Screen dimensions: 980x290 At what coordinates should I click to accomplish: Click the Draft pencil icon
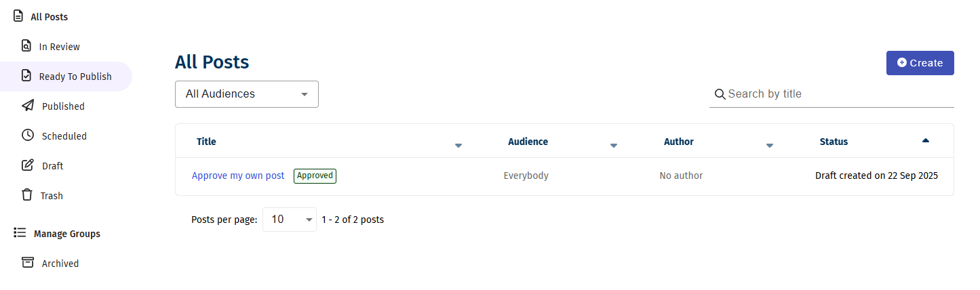[28, 165]
